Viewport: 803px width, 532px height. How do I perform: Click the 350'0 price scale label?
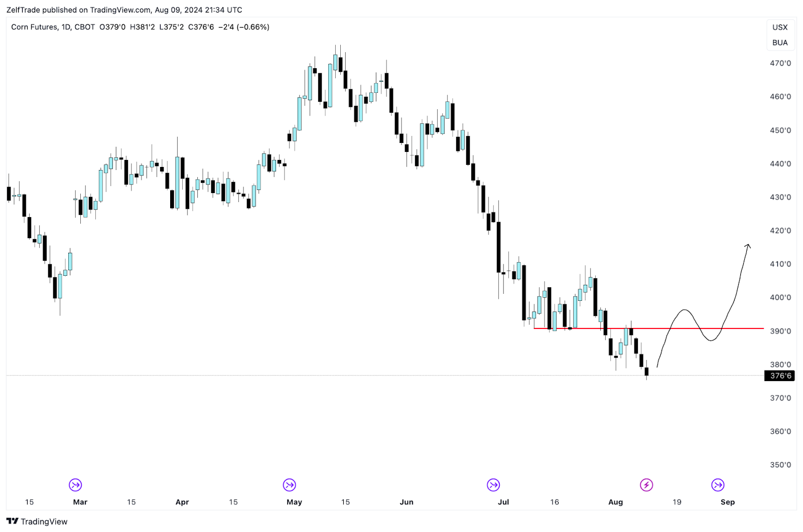click(x=780, y=465)
